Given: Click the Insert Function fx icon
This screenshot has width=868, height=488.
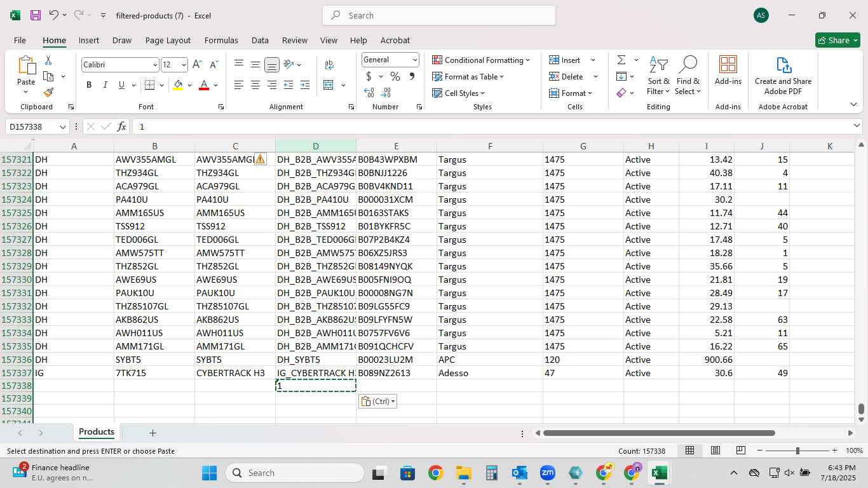Looking at the screenshot, I should (x=122, y=126).
